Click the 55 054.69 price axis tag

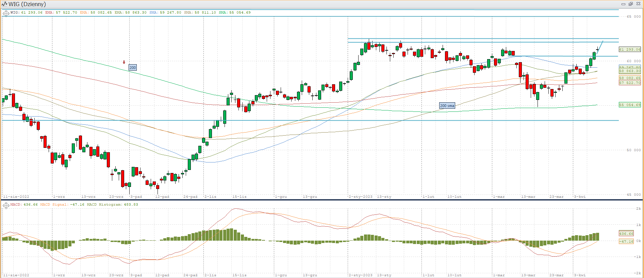coord(629,105)
